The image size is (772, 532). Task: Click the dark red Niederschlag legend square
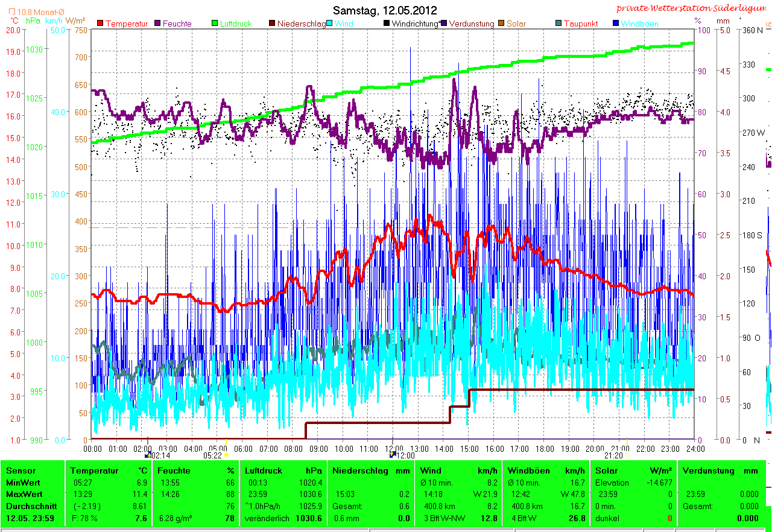pyautogui.click(x=273, y=24)
